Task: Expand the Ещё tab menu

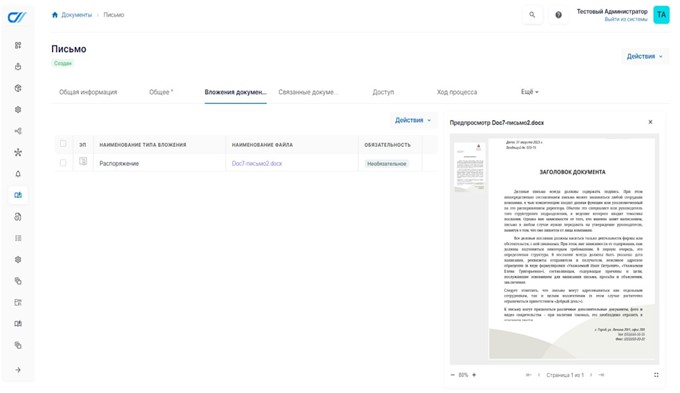Action: click(530, 92)
